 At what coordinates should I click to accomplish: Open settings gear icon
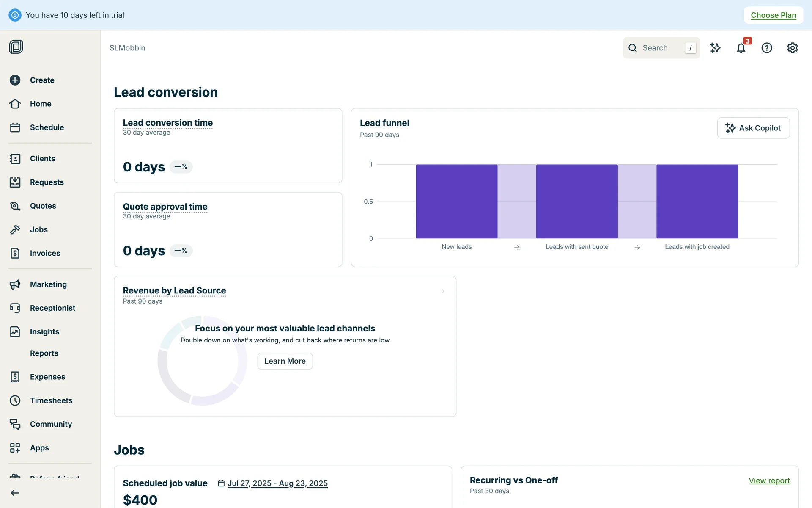click(792, 48)
